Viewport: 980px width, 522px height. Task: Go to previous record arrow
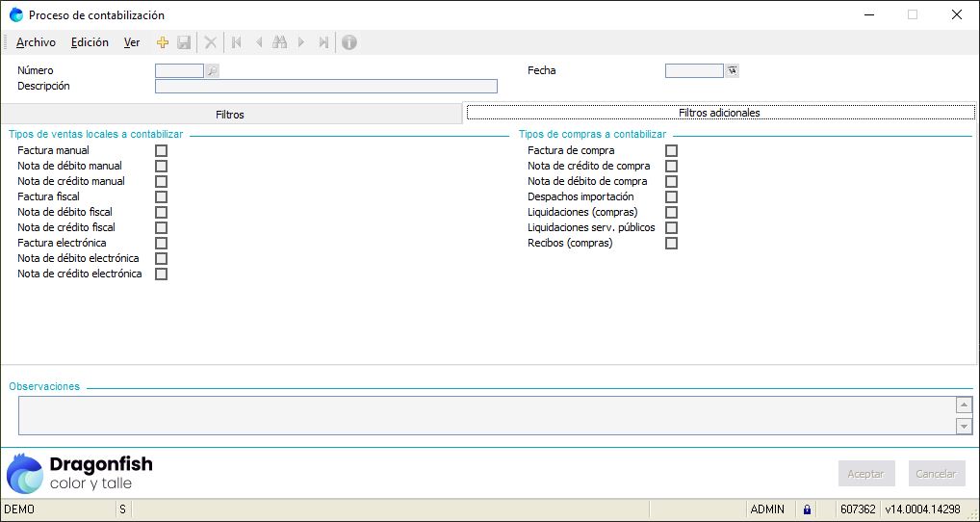pos(259,42)
